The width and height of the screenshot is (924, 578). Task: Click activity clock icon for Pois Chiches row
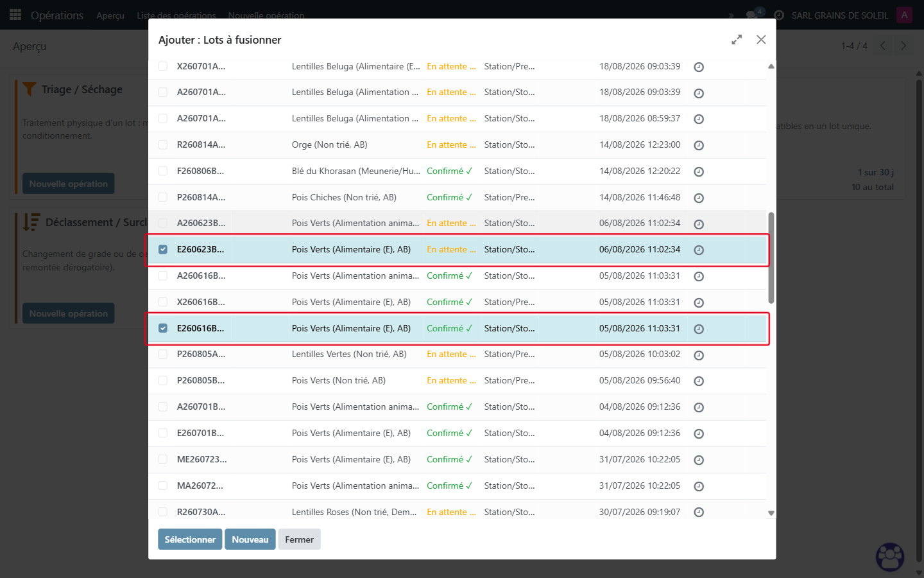pos(699,198)
